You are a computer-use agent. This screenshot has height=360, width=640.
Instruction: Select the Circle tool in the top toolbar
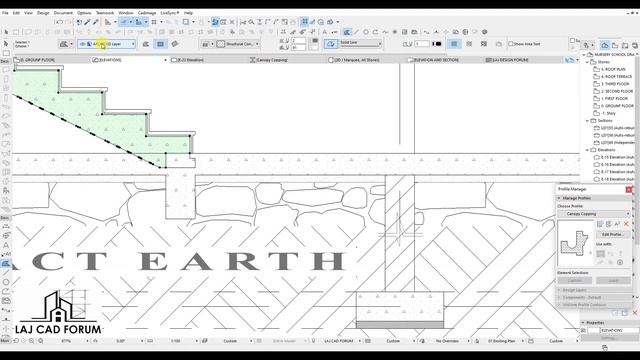coord(366,32)
